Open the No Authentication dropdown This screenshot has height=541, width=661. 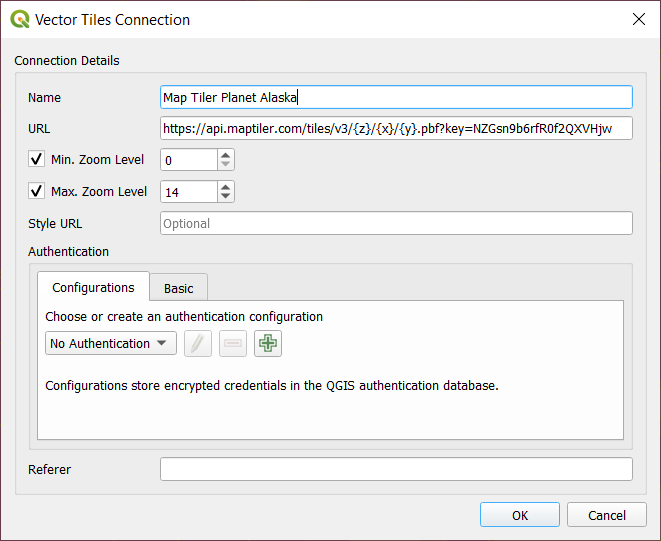tap(110, 344)
